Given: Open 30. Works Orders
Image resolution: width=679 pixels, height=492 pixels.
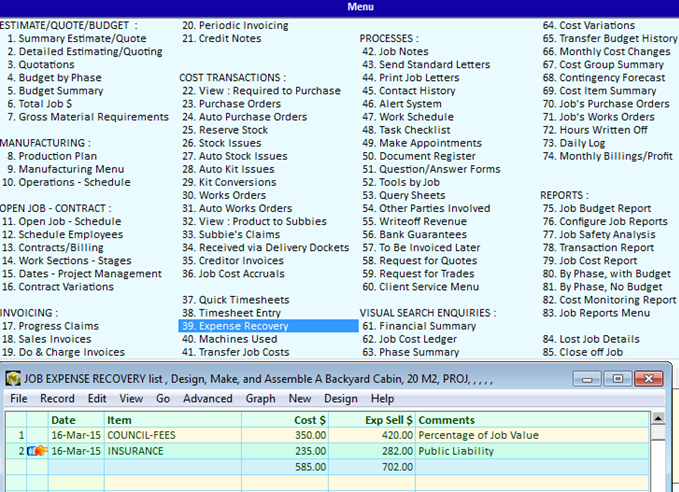Looking at the screenshot, I should (224, 195).
